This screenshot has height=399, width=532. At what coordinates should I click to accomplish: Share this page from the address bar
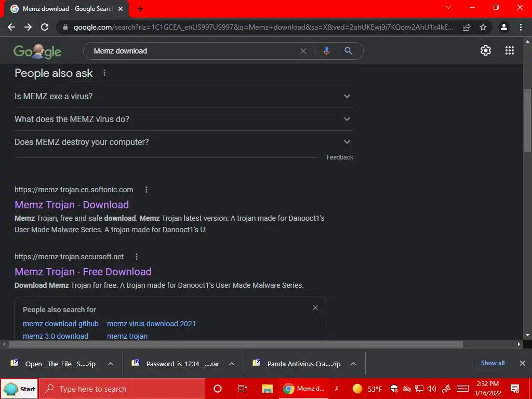[467, 27]
